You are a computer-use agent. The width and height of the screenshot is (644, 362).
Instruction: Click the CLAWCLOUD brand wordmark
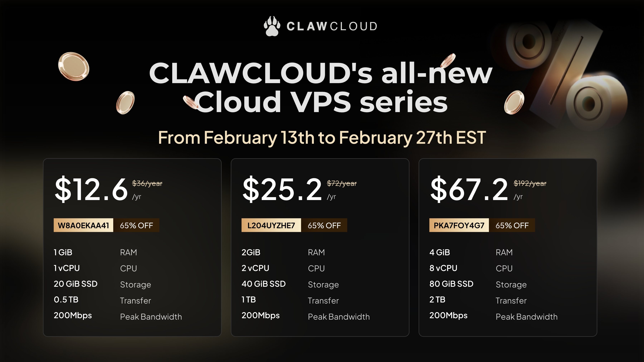pyautogui.click(x=332, y=26)
